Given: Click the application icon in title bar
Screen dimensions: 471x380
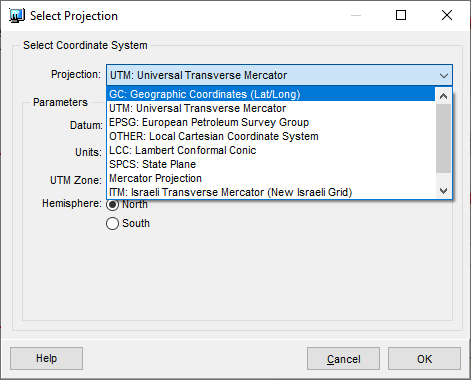Looking at the screenshot, I should [17, 16].
